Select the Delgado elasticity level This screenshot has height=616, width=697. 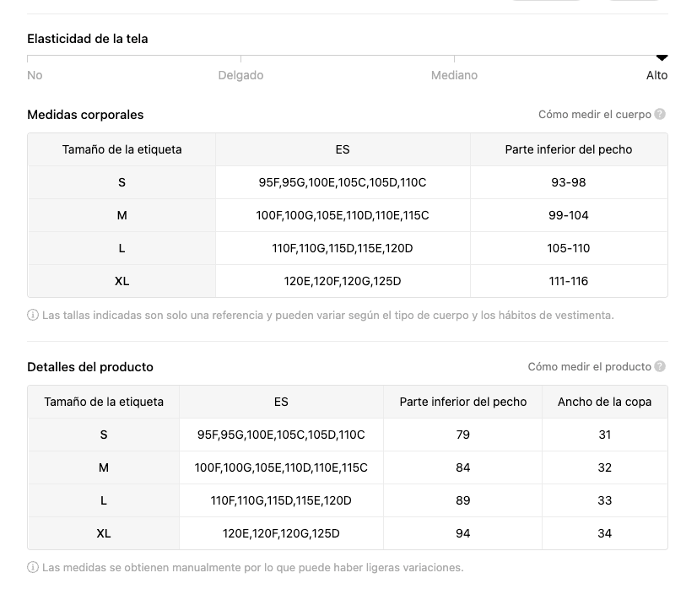pyautogui.click(x=240, y=75)
